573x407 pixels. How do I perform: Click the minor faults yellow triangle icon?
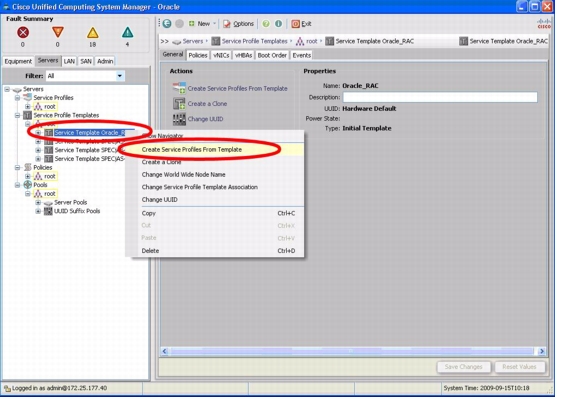(92, 33)
